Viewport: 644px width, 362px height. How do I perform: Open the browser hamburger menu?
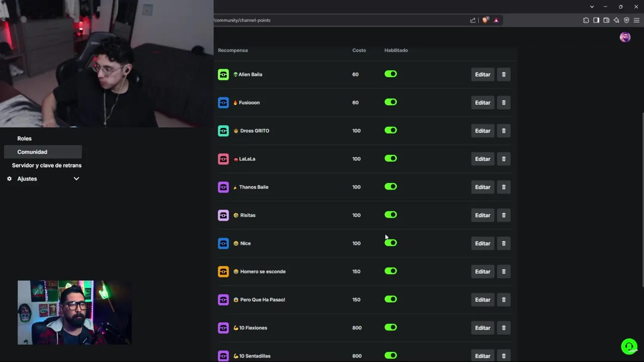636,20
